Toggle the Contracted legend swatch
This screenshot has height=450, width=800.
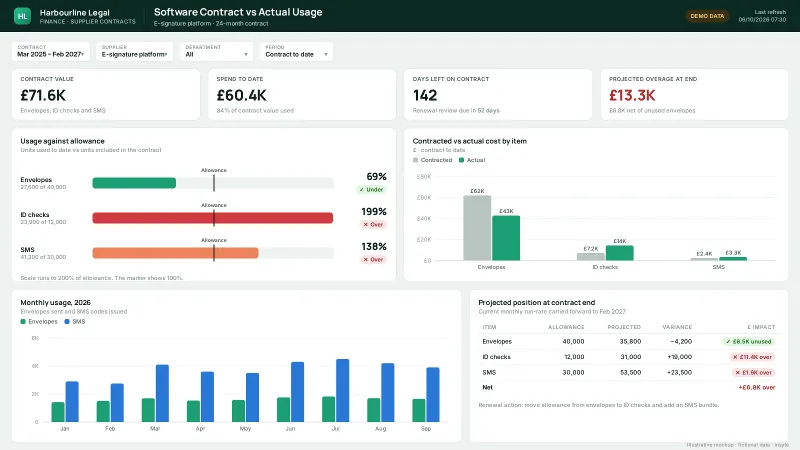coord(415,160)
